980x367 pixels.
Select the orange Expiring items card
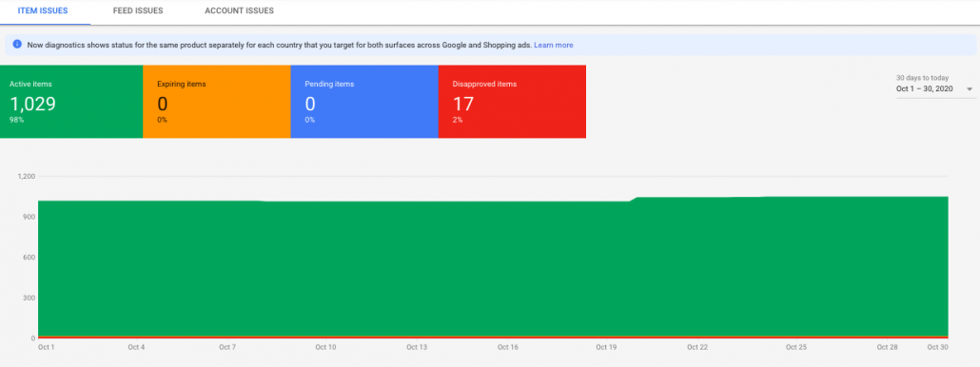[217, 101]
